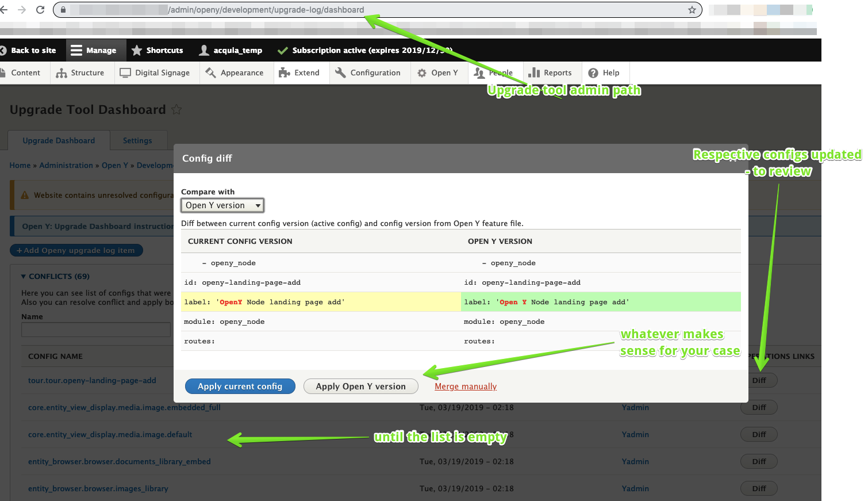Open Yadmin user in media.image.default row
The image size is (868, 501).
635,434
